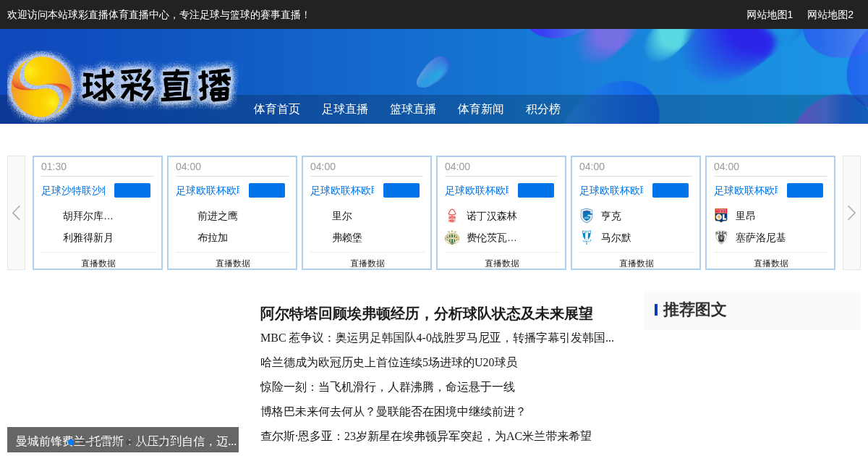Click the welcome text 欢迎访问本站球彩直播
The width and height of the screenshot is (868, 456).
[x=158, y=14]
